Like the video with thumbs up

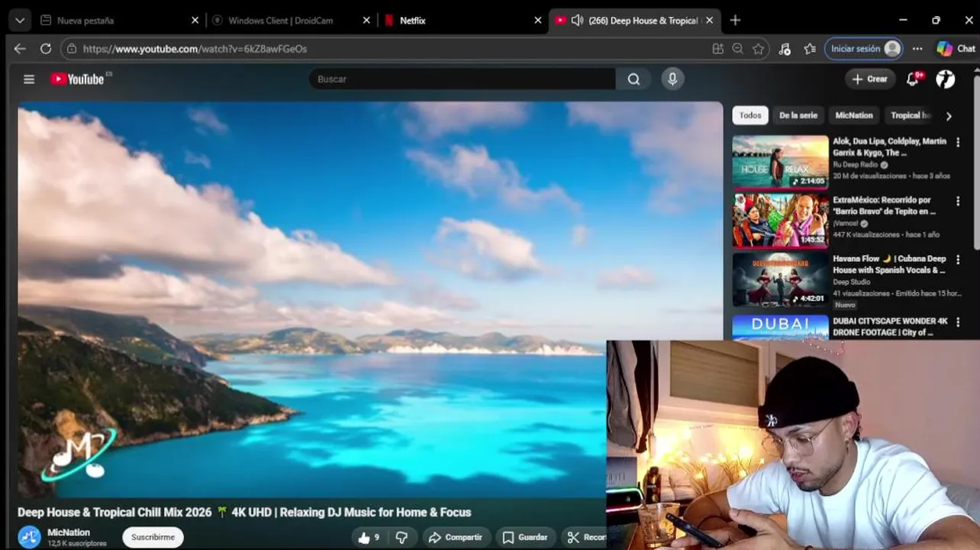click(x=369, y=537)
